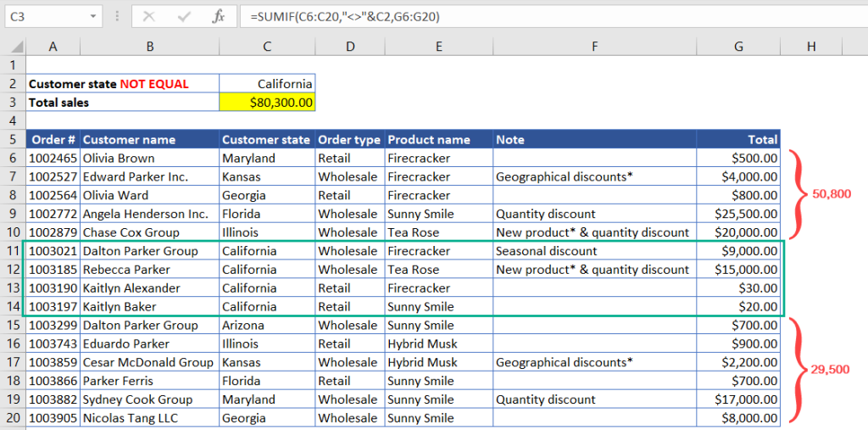
Task: Click the 'Note' table header
Action: pos(594,139)
